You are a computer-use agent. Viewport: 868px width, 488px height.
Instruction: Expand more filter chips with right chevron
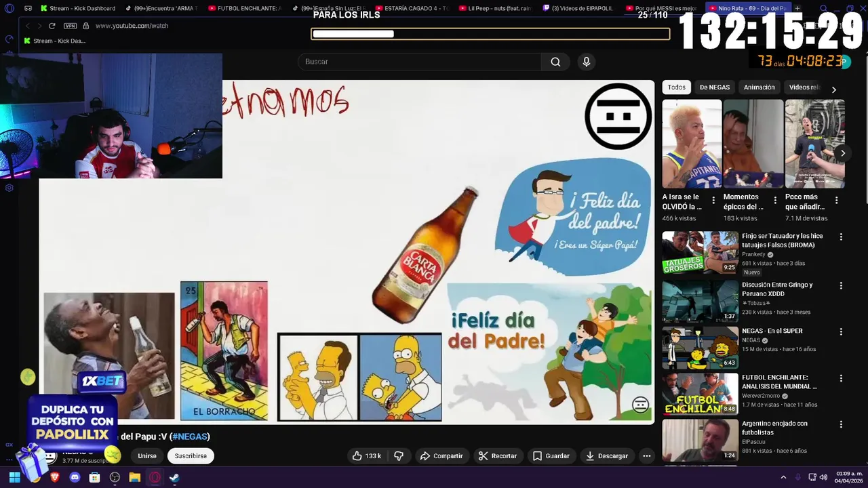(x=833, y=89)
